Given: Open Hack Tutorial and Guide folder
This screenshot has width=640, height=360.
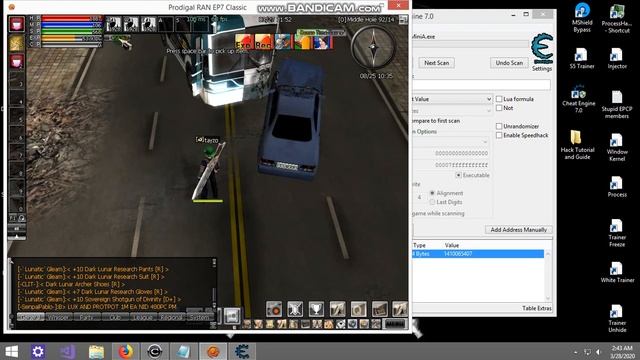Looking at the screenshot, I should [x=577, y=145].
